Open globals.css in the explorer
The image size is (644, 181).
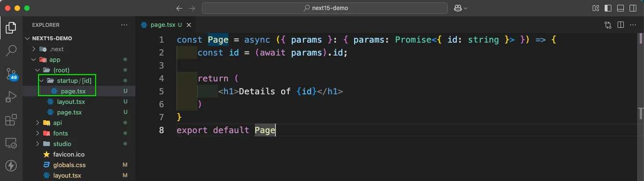79,165
